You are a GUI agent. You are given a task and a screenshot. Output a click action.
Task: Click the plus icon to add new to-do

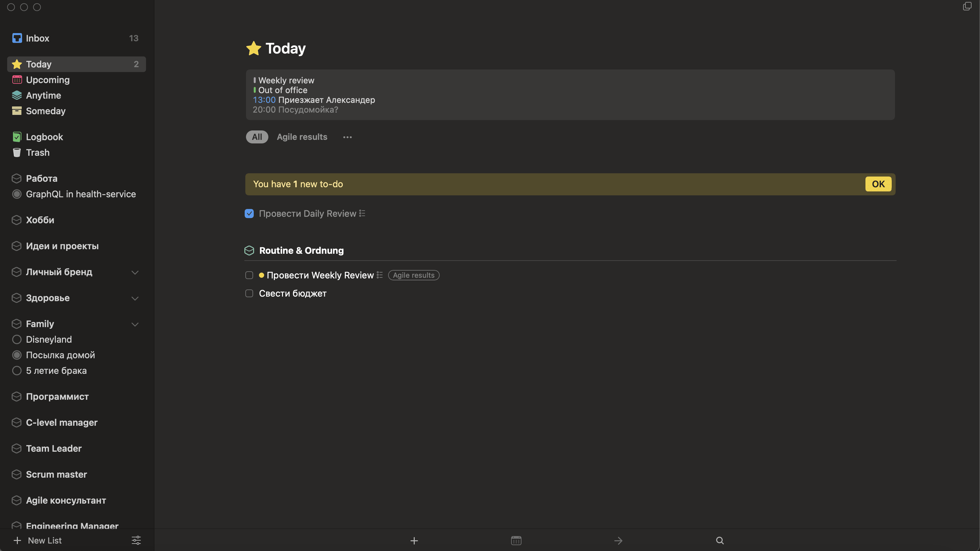(414, 540)
